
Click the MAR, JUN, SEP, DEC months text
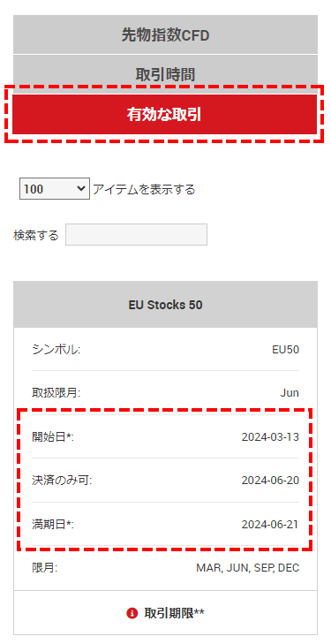(248, 568)
